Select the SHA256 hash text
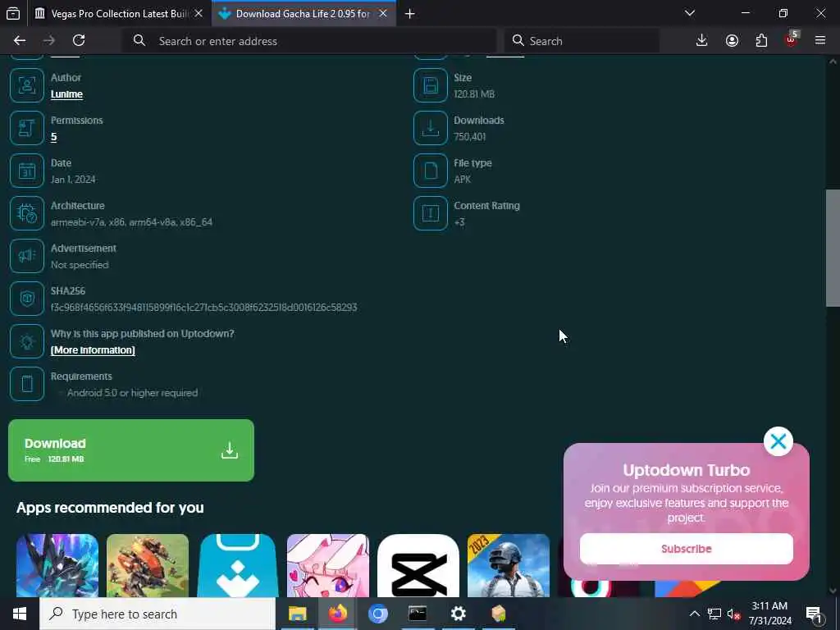Screen dimensions: 840x630 (x=203, y=308)
